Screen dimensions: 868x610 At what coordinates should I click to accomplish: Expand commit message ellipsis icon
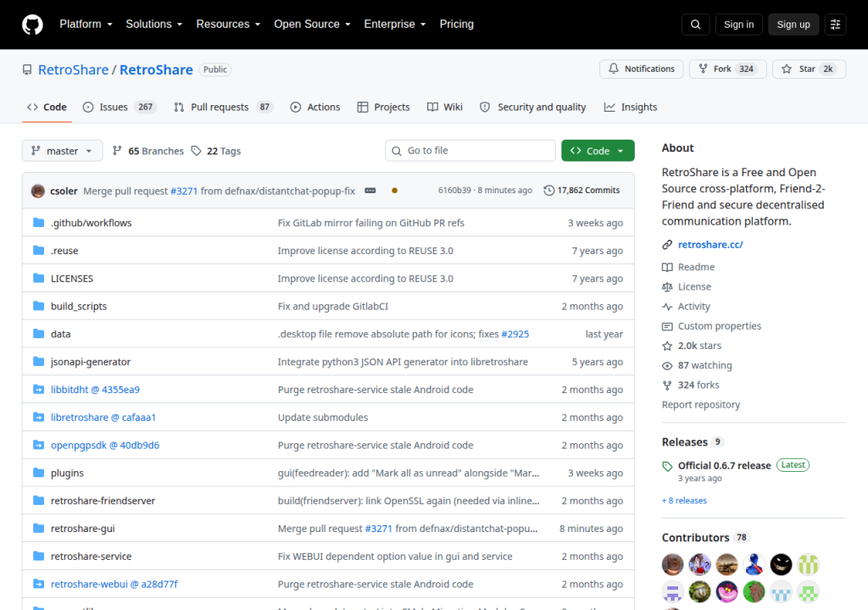tap(370, 191)
